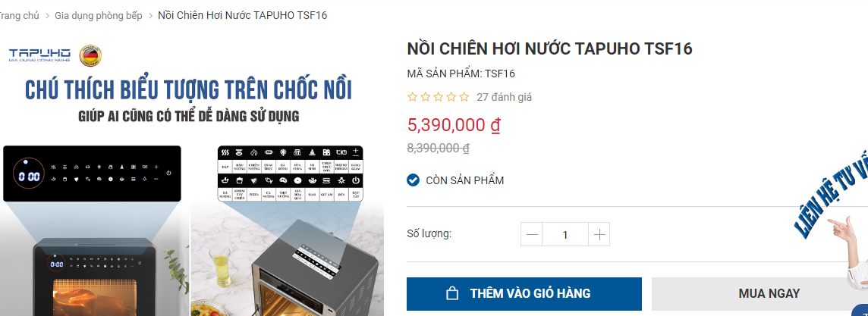Click the shopping bag icon in cart button
Viewport: 868px width, 316px height.
coord(451,293)
